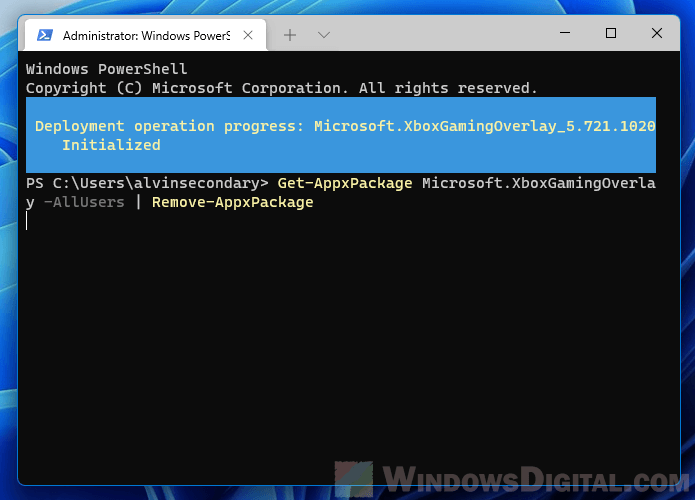695x500 pixels.
Task: Minimize the Windows Terminal window
Action: (x=565, y=33)
